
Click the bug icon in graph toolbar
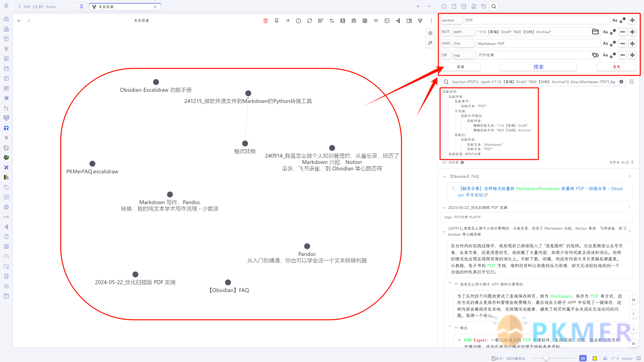point(354,21)
